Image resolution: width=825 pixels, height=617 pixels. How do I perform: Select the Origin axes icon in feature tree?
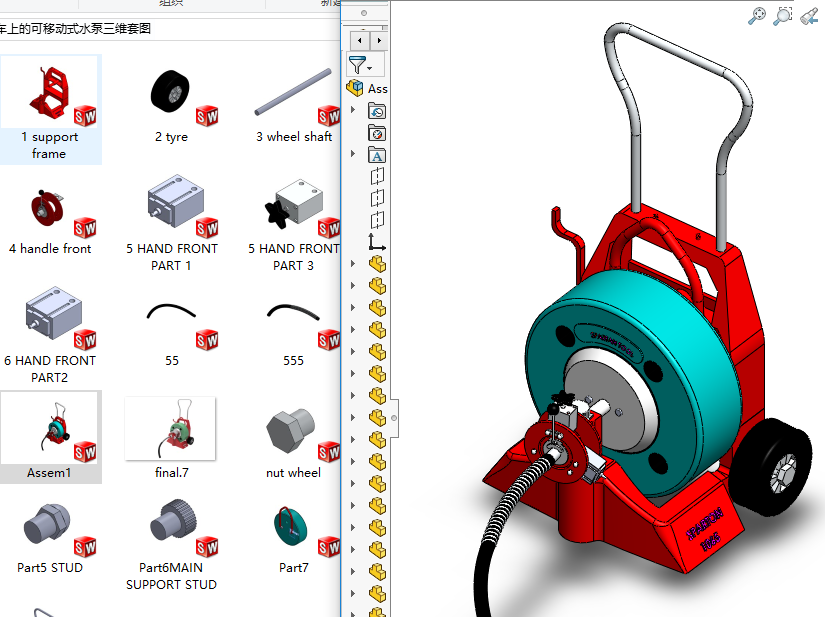[x=376, y=242]
